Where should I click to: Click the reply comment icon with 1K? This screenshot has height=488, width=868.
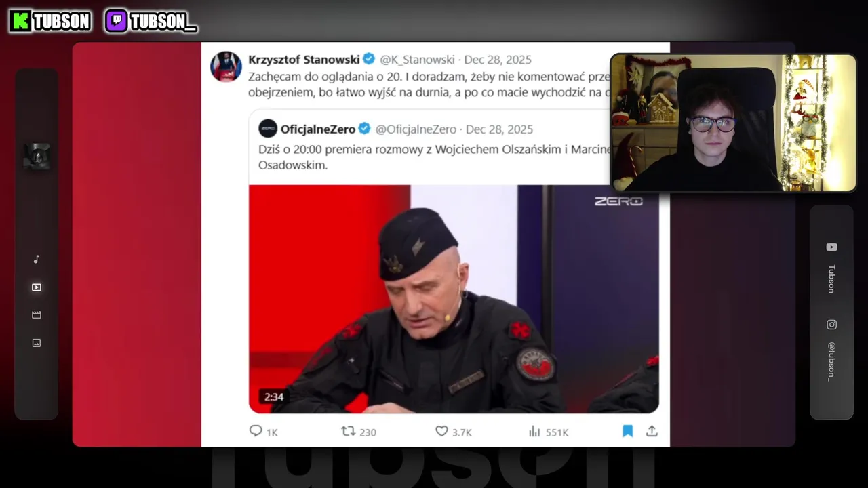click(x=256, y=431)
